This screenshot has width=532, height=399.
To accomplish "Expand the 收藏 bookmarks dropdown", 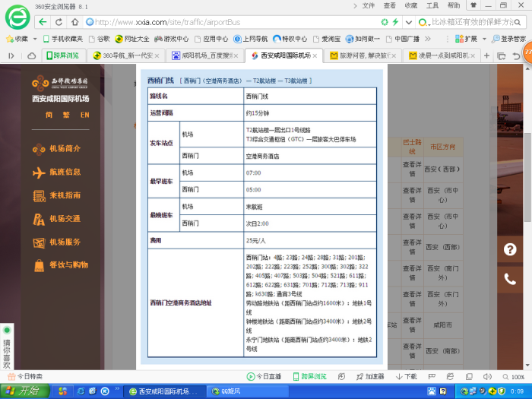I will pyautogui.click(x=21, y=39).
